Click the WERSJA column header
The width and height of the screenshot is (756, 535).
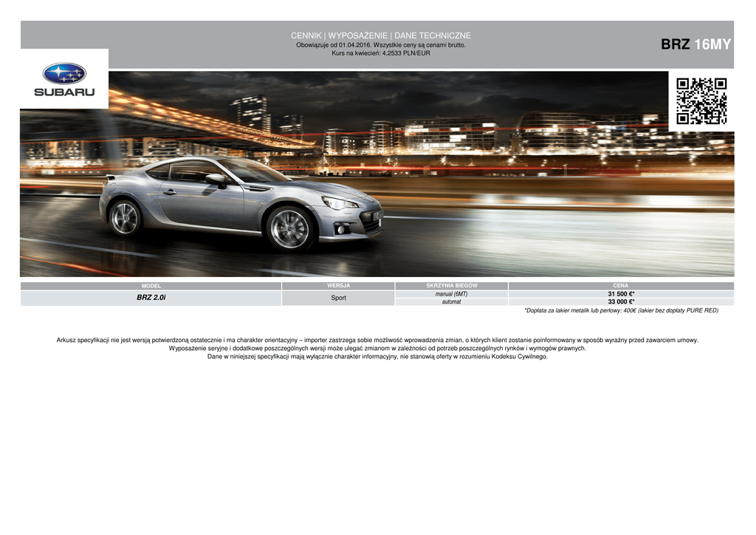[338, 285]
